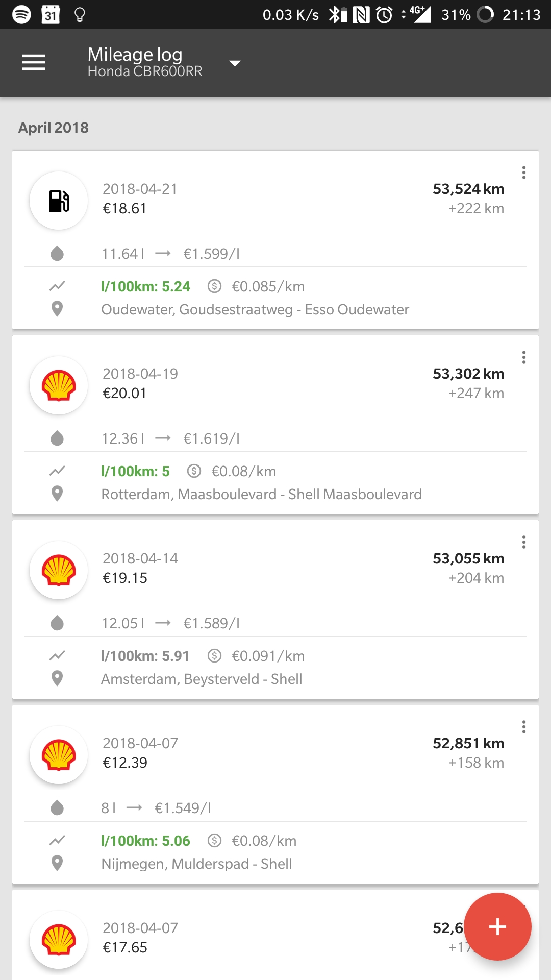The height and width of the screenshot is (980, 551).
Task: Tap the Spotify icon in status bar
Action: coord(21,14)
